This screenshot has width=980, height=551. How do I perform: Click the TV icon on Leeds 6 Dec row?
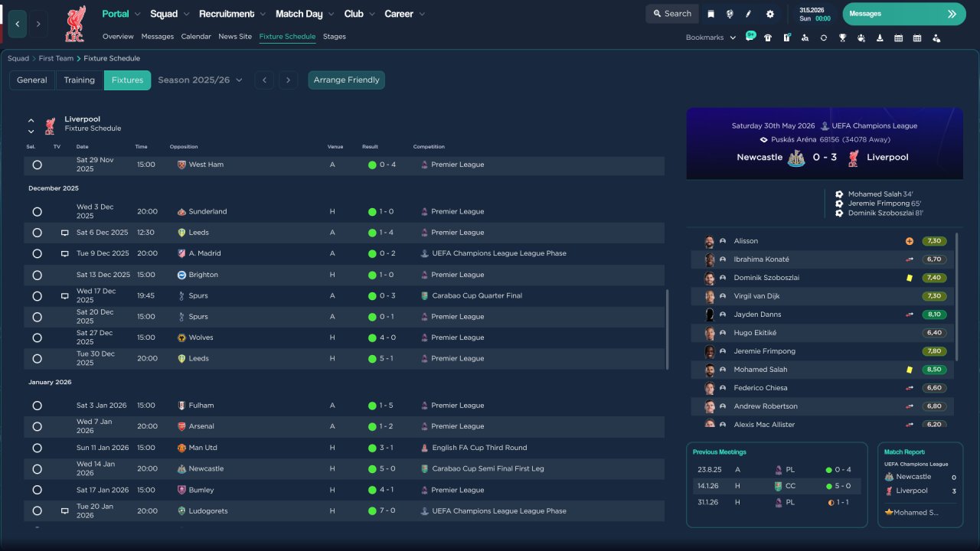65,233
